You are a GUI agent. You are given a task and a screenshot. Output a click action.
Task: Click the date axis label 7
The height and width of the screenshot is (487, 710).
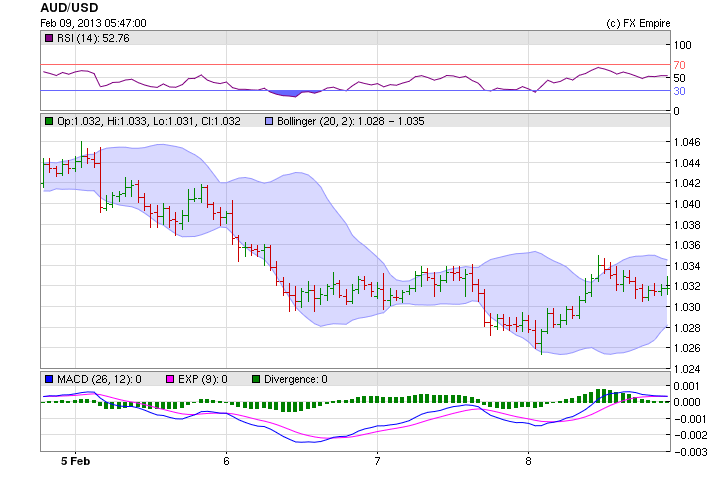pos(377,461)
